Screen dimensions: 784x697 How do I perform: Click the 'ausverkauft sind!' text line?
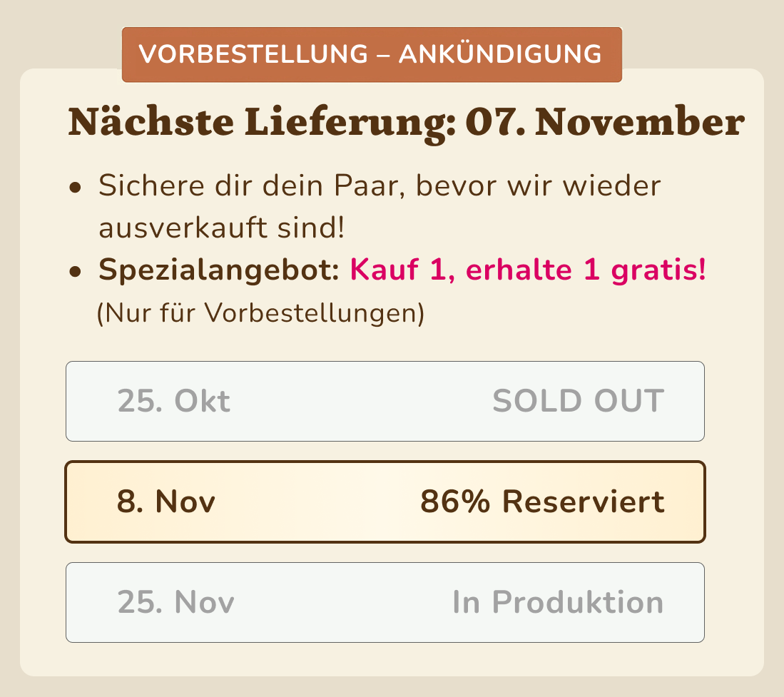point(222,228)
